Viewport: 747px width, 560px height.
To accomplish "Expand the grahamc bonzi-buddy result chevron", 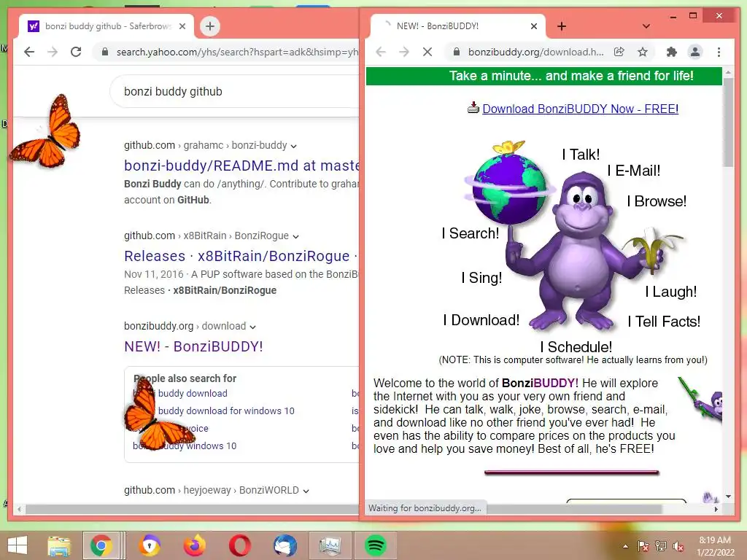I will pyautogui.click(x=293, y=146).
